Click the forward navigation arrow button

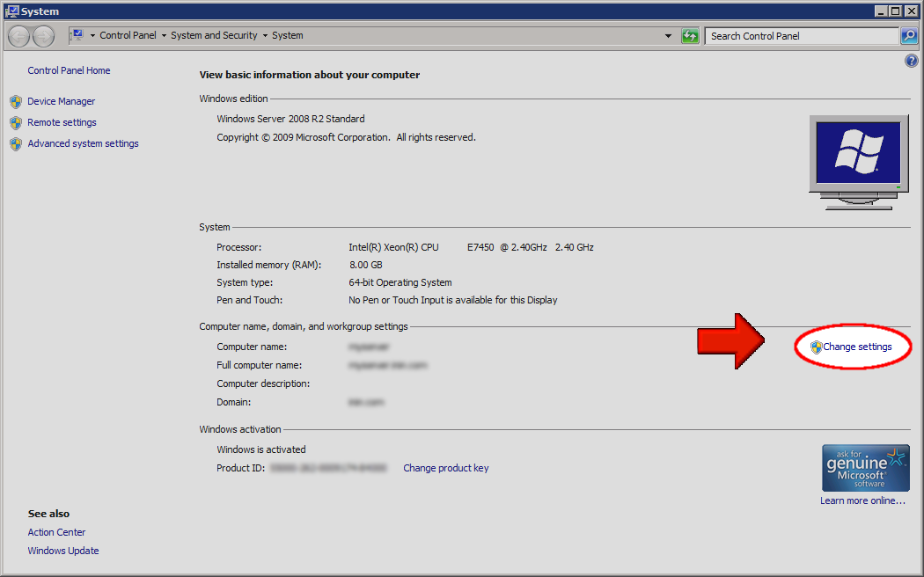tap(43, 36)
